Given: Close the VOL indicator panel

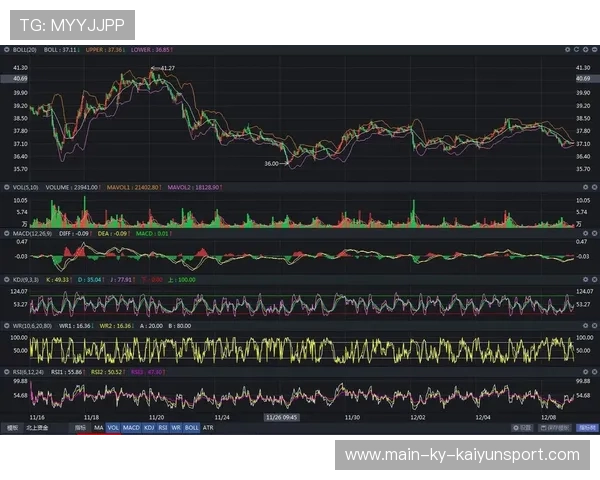Looking at the screenshot, I should (x=593, y=186).
